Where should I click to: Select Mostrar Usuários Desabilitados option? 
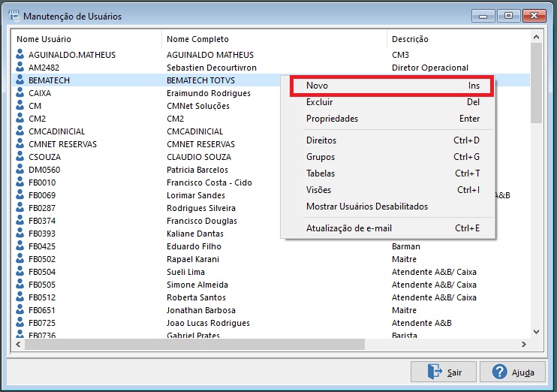tap(392, 207)
